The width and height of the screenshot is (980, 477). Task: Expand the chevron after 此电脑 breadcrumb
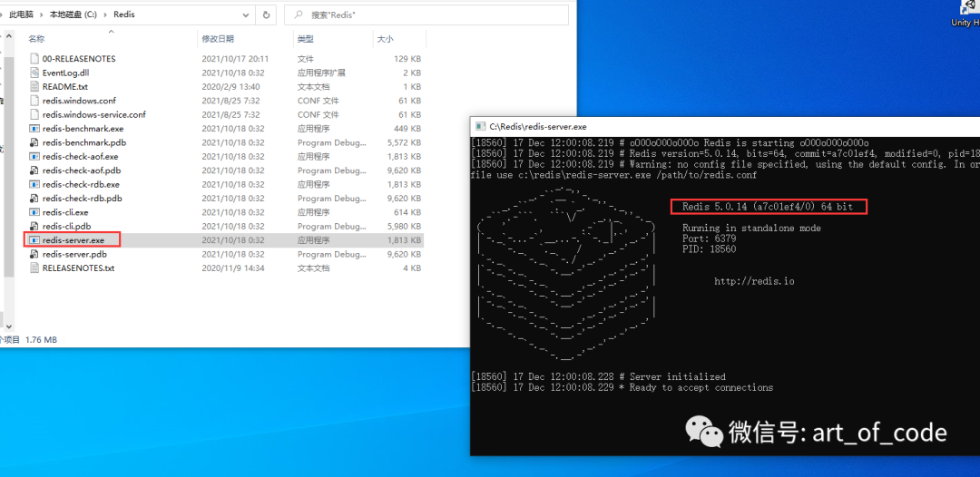coord(39,15)
